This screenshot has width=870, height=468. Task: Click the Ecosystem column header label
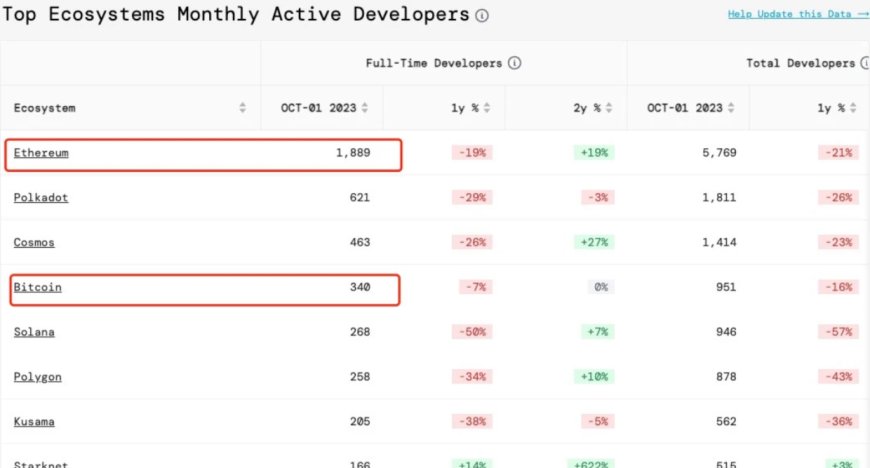click(x=44, y=108)
